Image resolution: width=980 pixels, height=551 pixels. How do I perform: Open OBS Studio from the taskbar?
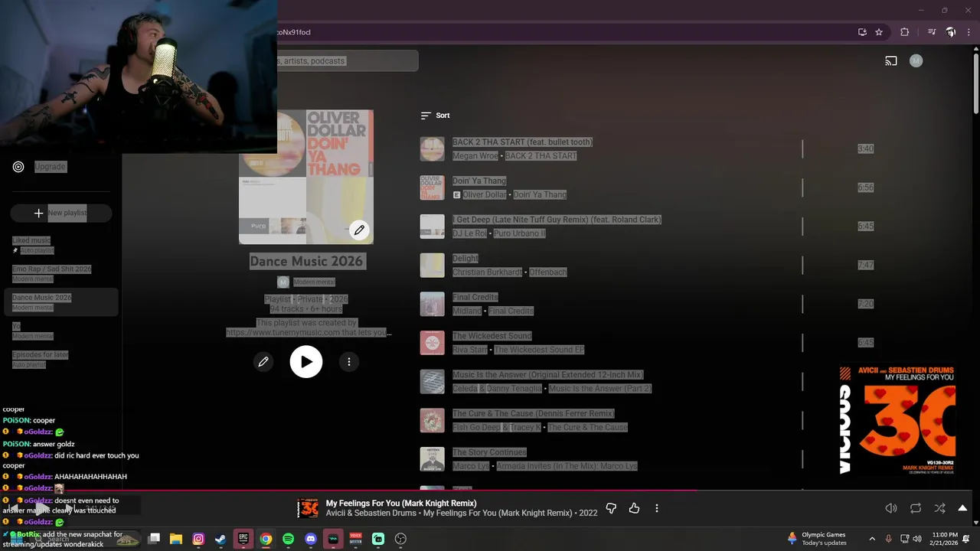coord(400,539)
